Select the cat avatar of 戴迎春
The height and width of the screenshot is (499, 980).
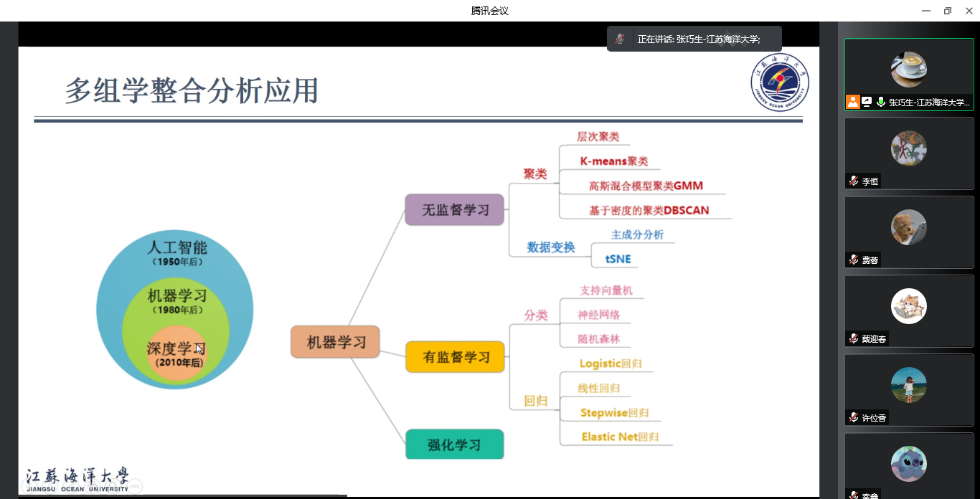coord(908,306)
